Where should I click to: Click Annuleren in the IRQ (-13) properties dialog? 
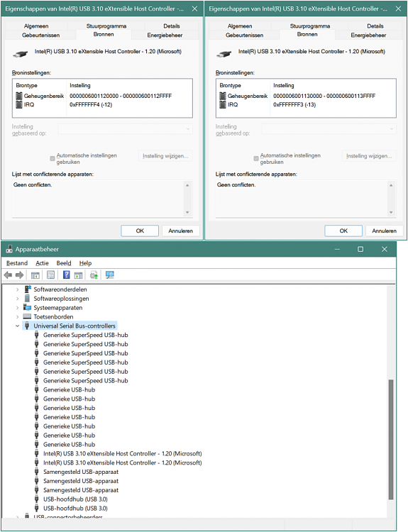385,231
